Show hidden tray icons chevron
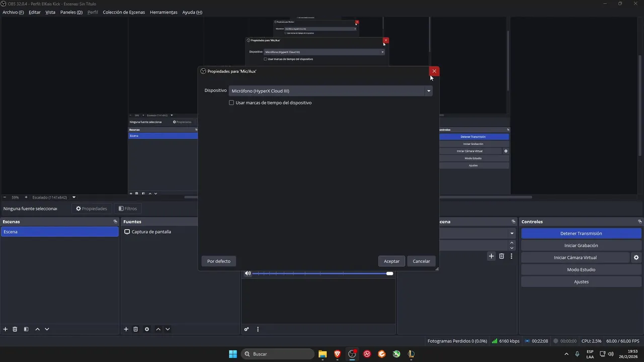The height and width of the screenshot is (362, 644). pos(567,354)
